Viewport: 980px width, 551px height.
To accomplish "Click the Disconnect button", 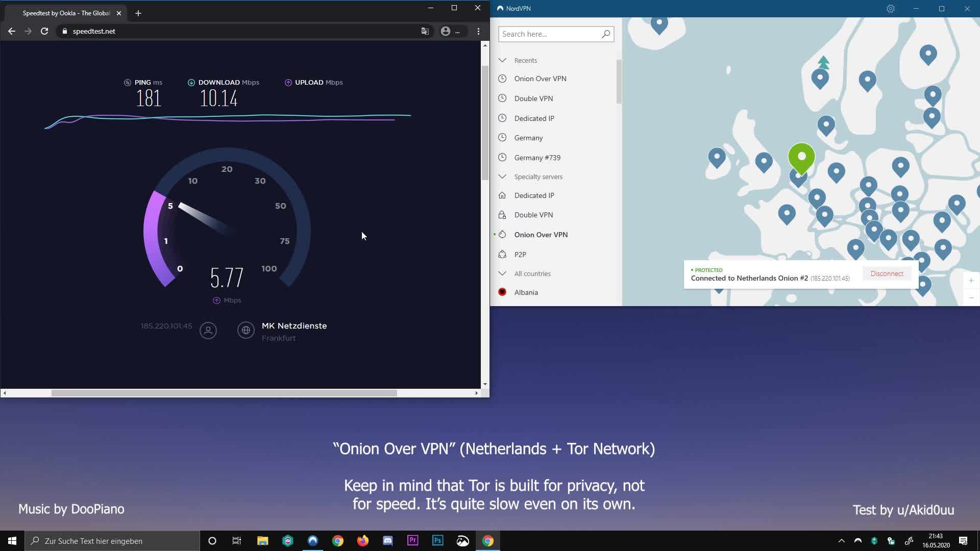I will 887,273.
